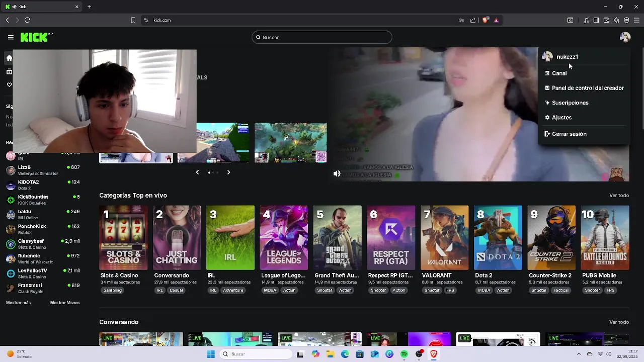Open the Counter-Strike 2 category card
The width and height of the screenshot is (644, 362).
[551, 238]
